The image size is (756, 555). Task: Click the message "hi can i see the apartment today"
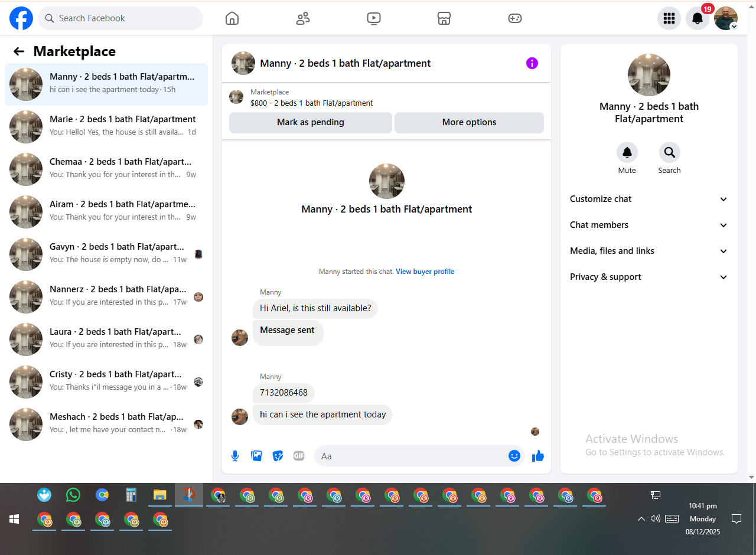click(322, 414)
